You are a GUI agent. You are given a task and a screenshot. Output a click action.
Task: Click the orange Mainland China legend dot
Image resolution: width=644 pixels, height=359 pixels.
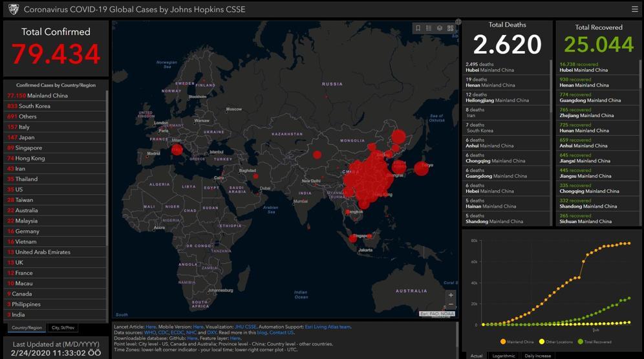502,342
